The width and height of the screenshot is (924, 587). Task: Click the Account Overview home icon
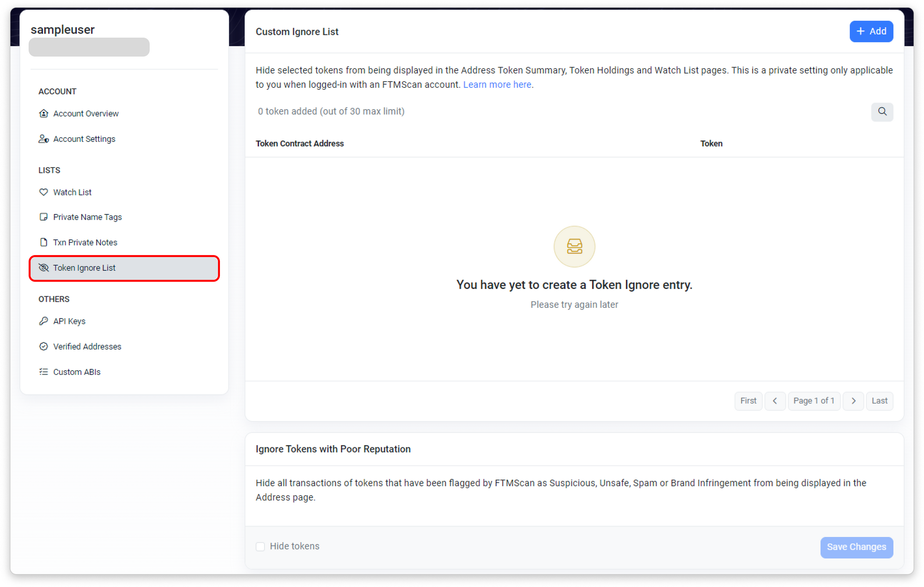43,114
